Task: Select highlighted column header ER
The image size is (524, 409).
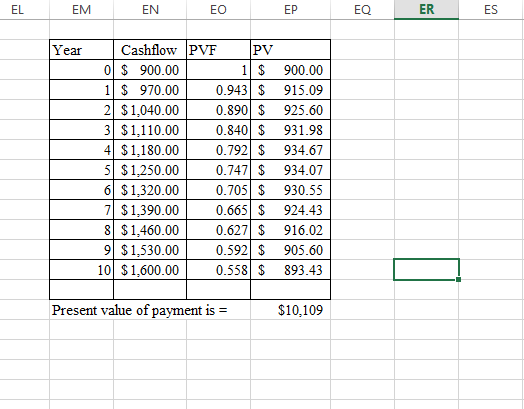Action: coord(426,9)
